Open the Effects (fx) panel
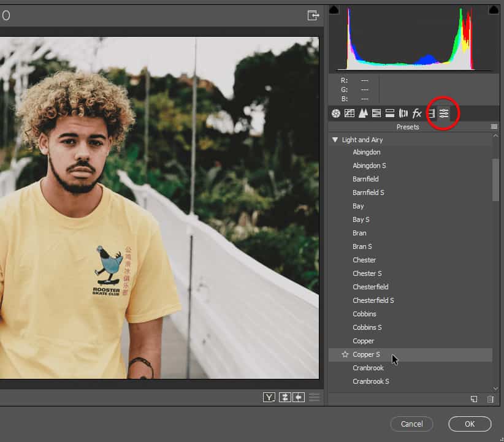The width and height of the screenshot is (504, 442). pyautogui.click(x=417, y=113)
